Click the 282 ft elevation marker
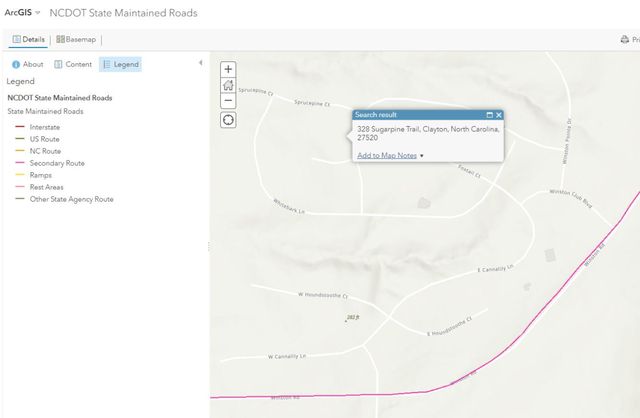The image size is (640, 418). coord(352,317)
